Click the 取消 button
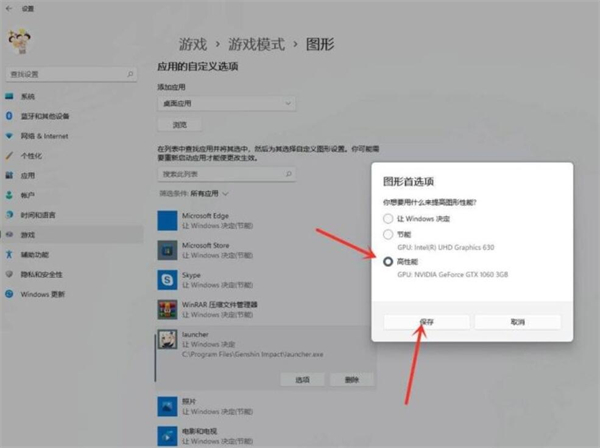Screen dimensions: 600x448 [518, 322]
